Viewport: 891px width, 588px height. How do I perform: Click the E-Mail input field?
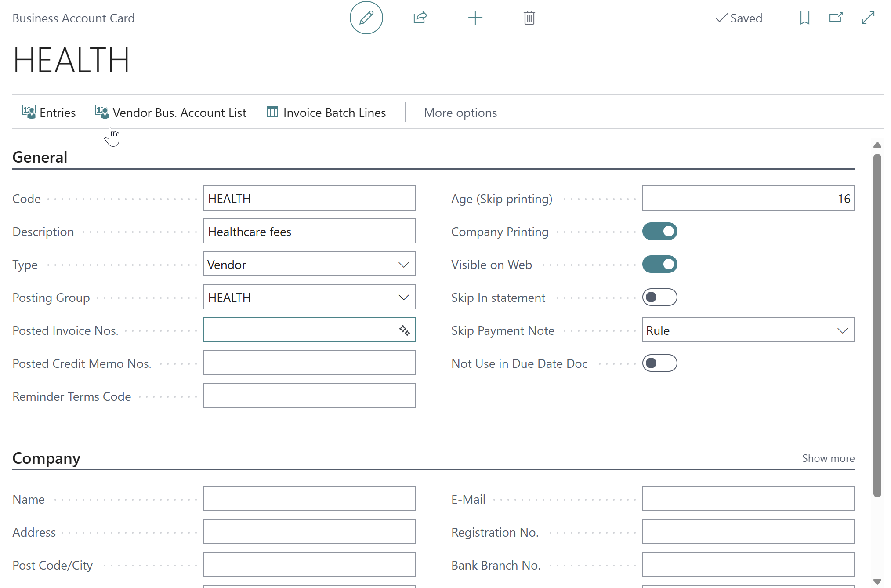coord(749,499)
